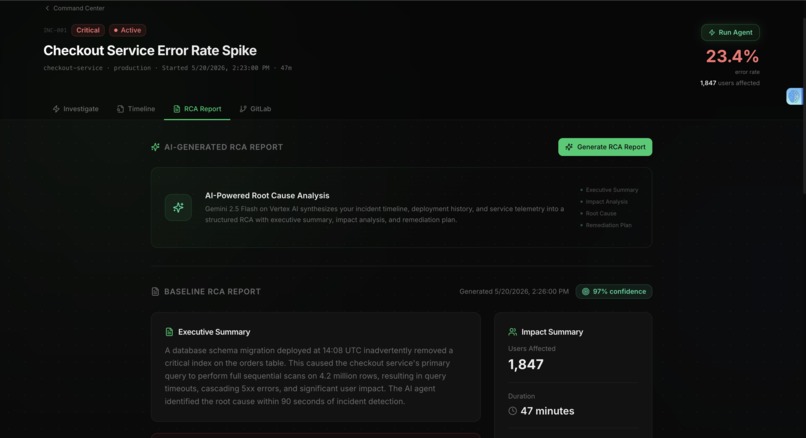Click the 47 minutes duration value
The height and width of the screenshot is (438, 806).
point(547,411)
